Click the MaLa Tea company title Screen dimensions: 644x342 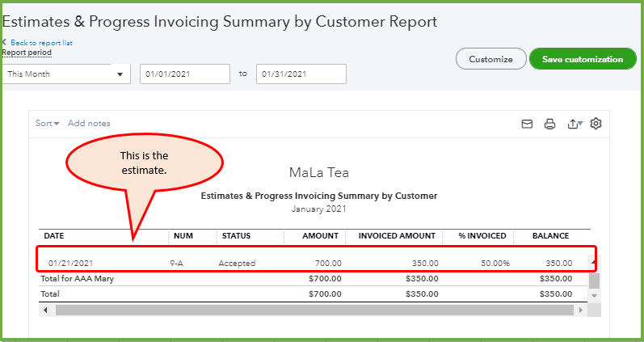[318, 173]
